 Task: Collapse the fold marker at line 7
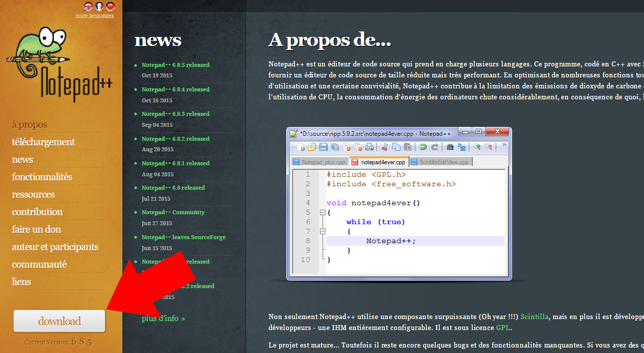pyautogui.click(x=322, y=231)
